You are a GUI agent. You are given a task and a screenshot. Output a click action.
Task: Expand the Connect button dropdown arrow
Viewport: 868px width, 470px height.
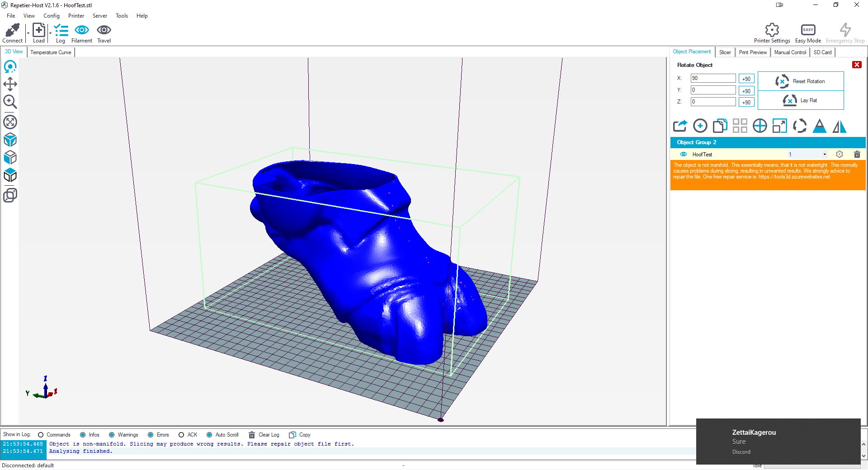[28, 33]
